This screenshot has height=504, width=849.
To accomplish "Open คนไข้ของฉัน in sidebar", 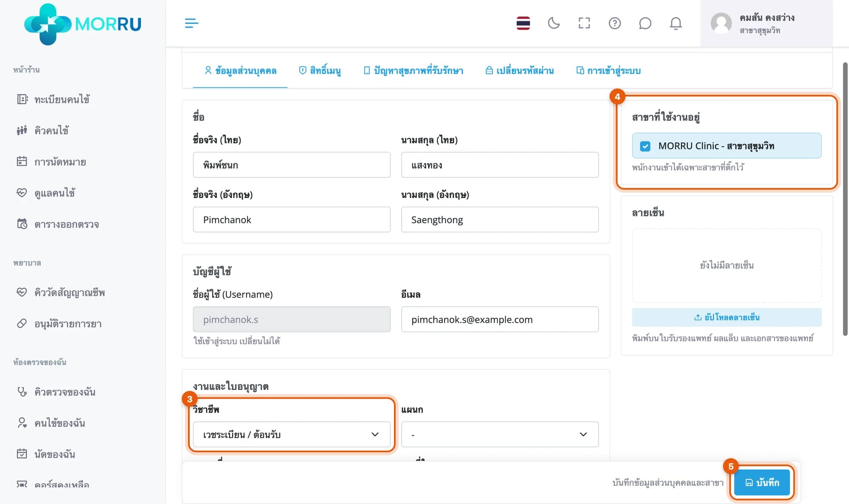I will click(x=51, y=423).
